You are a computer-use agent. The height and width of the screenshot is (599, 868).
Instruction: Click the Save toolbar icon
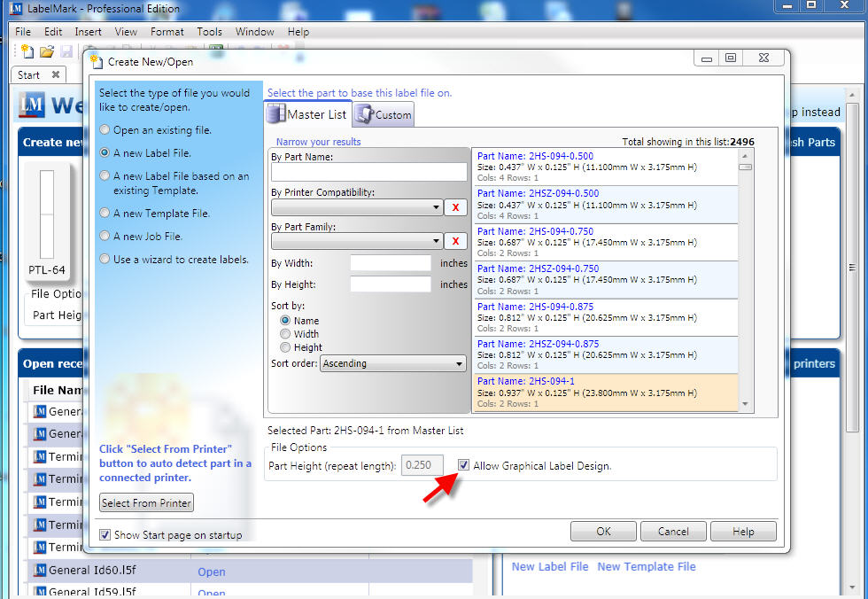point(66,51)
